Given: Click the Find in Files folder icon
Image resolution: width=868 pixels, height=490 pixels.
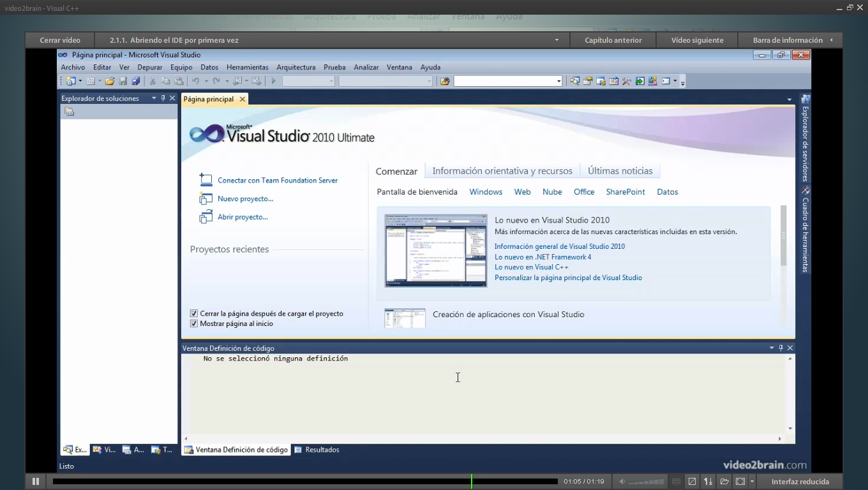Looking at the screenshot, I should 445,81.
